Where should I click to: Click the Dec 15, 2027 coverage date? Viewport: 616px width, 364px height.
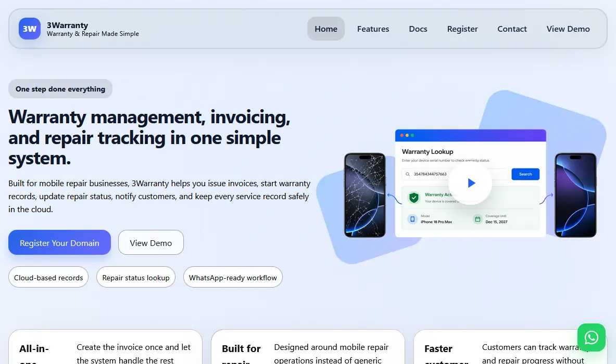(x=496, y=222)
